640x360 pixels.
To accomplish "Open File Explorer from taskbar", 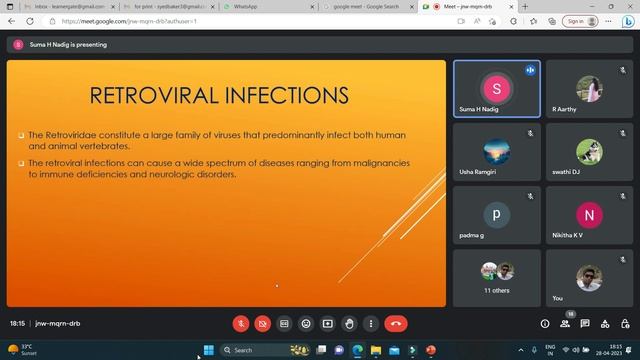I will tap(376, 350).
